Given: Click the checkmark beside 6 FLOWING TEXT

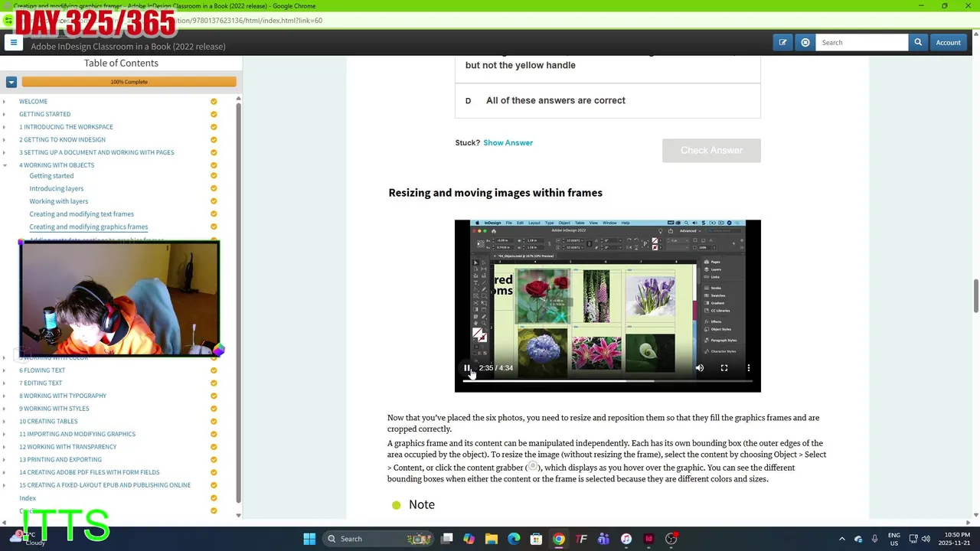Looking at the screenshot, I should 214,370.
